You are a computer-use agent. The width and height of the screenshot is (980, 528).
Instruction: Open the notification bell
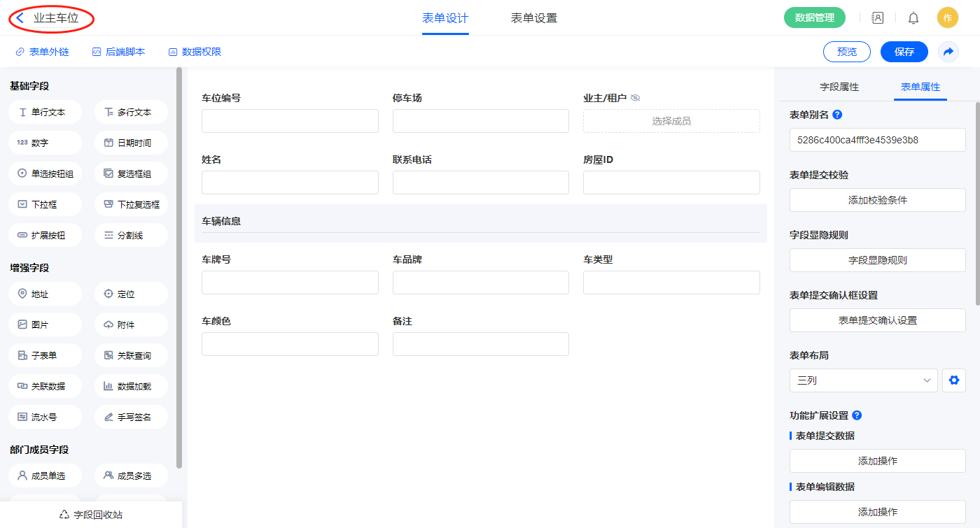point(913,18)
